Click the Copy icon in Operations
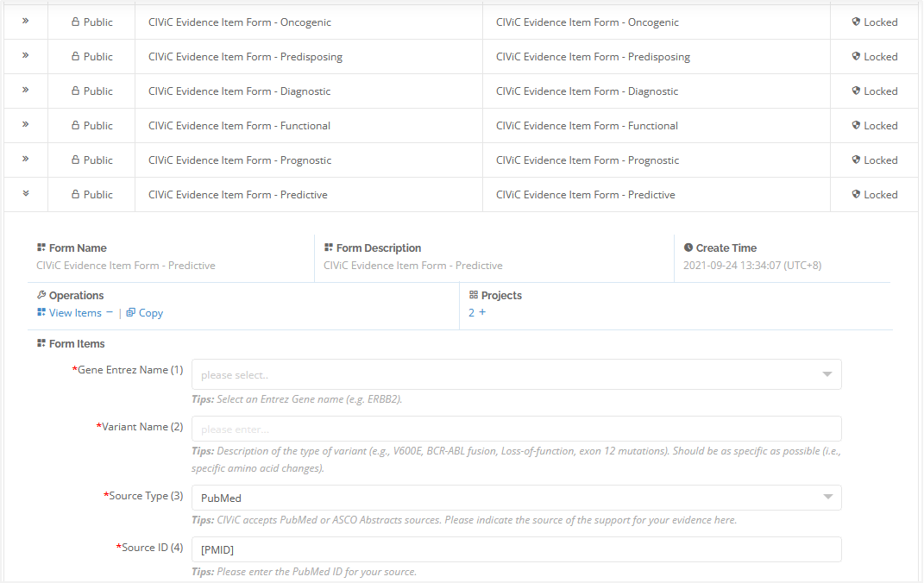This screenshot has height=583, width=924. [x=131, y=313]
